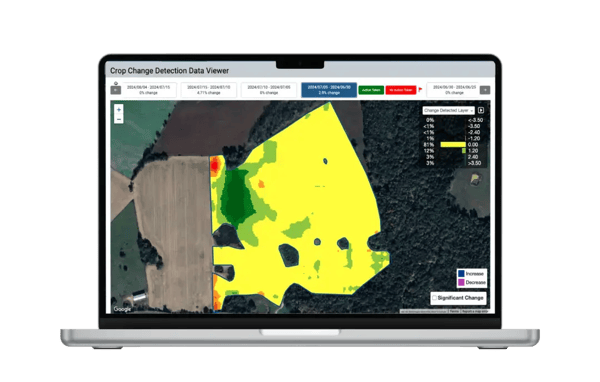Image resolution: width=600 pixels, height=382 pixels.
Task: Click the green 12% histogram bar
Action: [x=464, y=150]
